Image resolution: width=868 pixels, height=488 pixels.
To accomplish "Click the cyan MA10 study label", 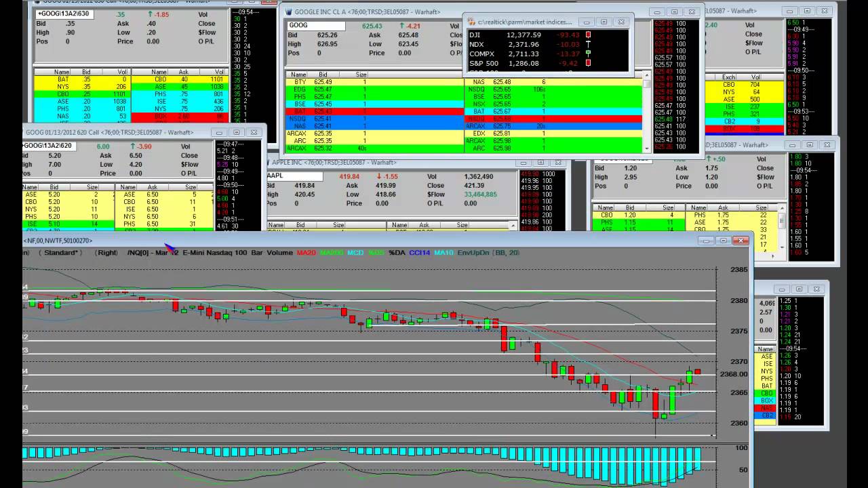I will click(x=443, y=253).
